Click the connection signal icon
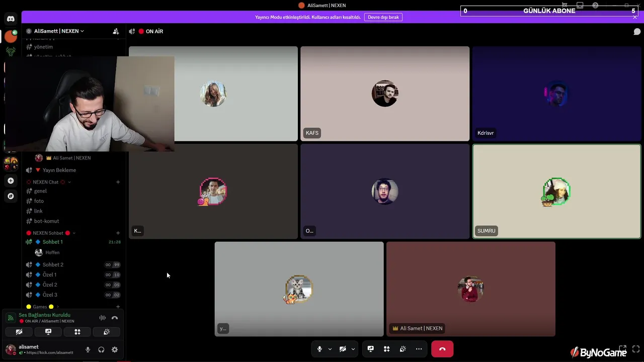The width and height of the screenshot is (644, 362). point(11,318)
